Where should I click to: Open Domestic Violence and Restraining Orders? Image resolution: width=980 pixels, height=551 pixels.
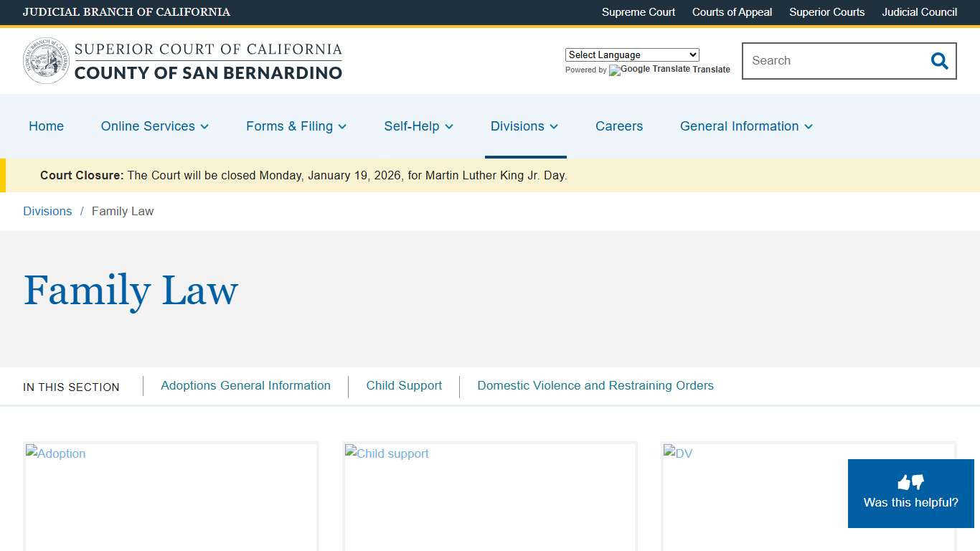(x=595, y=386)
